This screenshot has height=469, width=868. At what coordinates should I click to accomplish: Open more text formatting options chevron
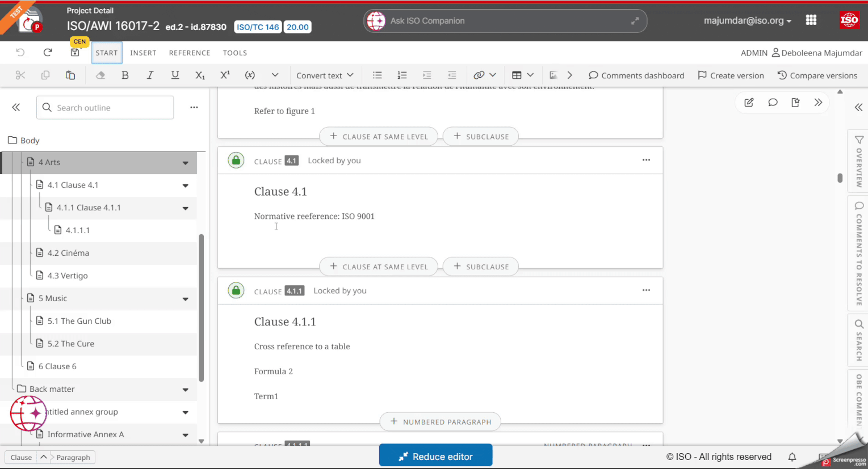[x=275, y=75]
